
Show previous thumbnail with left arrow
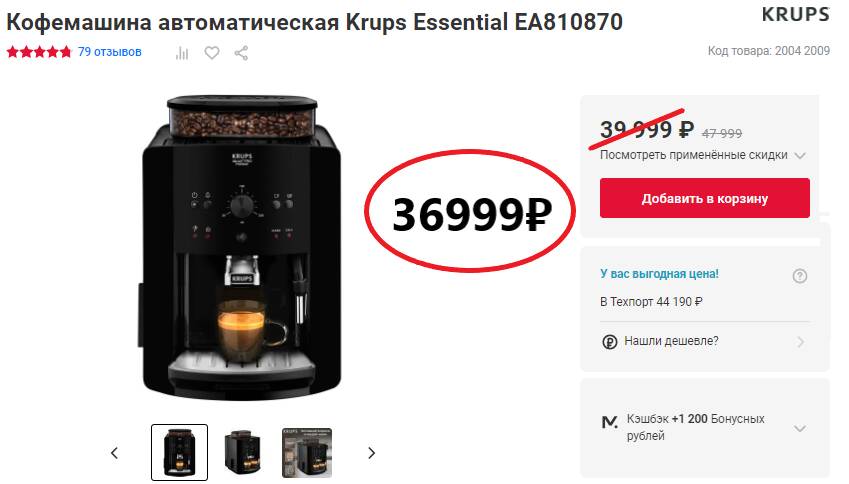[x=114, y=453]
